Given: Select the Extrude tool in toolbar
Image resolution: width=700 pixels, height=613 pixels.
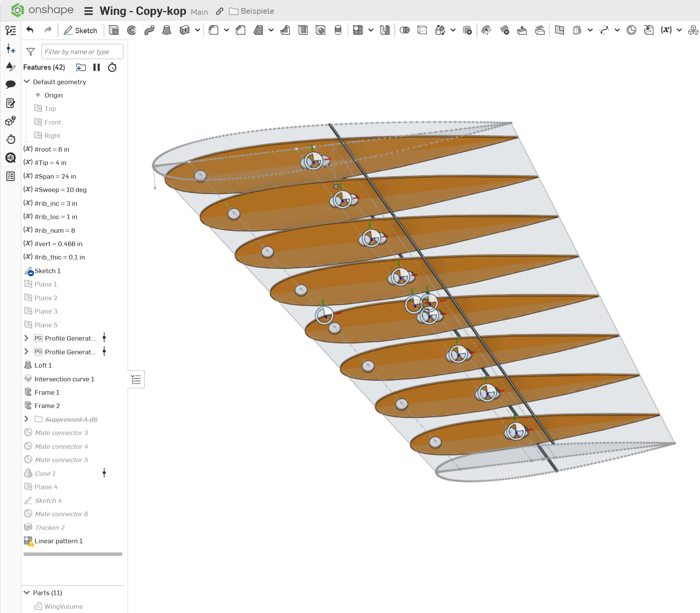Looking at the screenshot, I should point(113,30).
